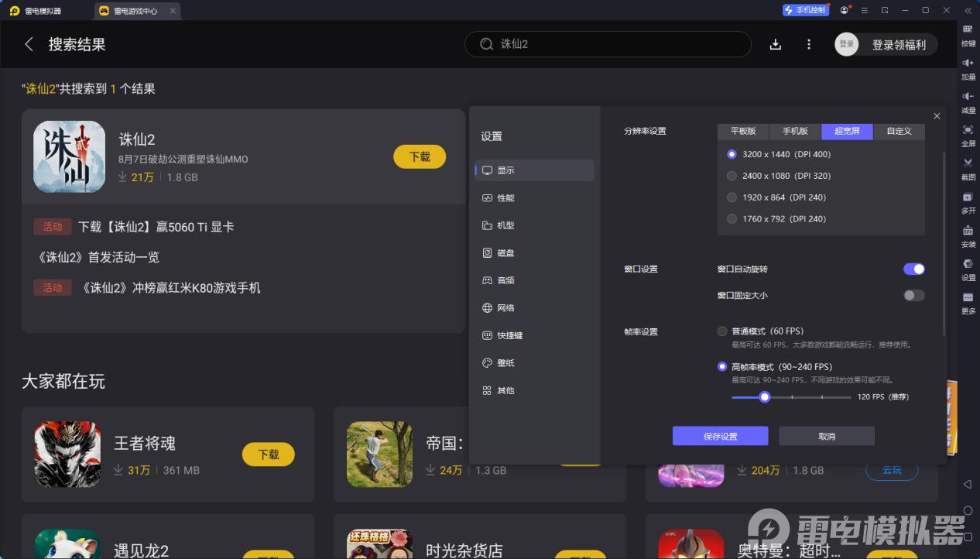Collapse the right sidebar with double-arrow icon
Viewport: 980px width, 559px height.
[x=968, y=10]
